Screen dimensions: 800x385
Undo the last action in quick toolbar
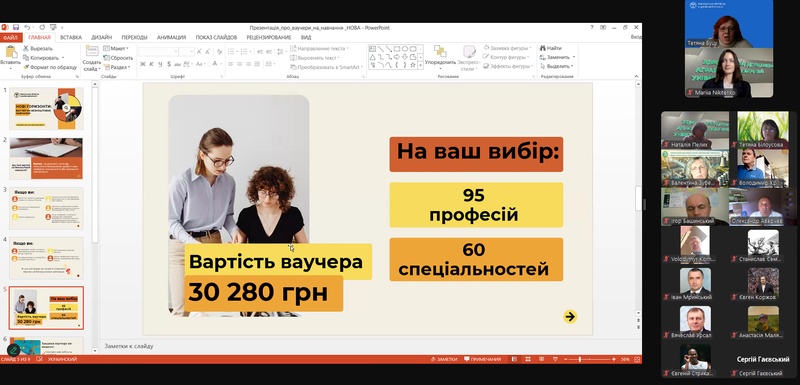tap(27, 27)
